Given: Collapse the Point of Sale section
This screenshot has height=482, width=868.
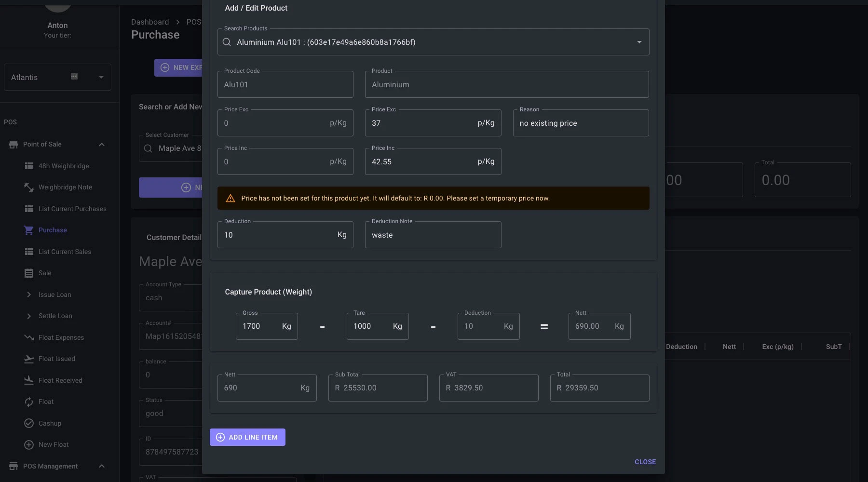Looking at the screenshot, I should [102, 145].
